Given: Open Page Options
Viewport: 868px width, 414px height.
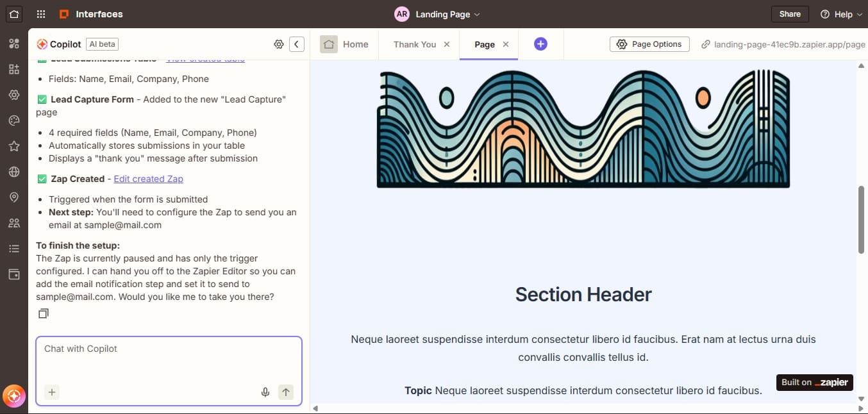Looking at the screenshot, I should pos(649,44).
